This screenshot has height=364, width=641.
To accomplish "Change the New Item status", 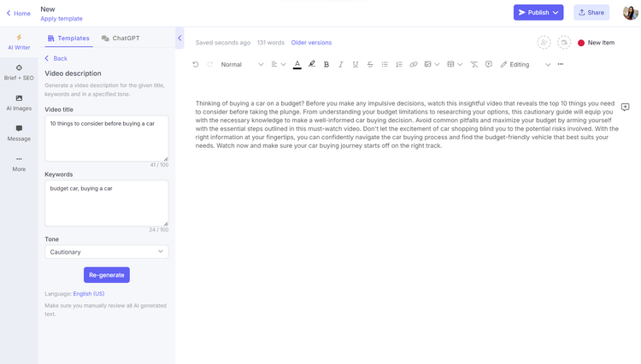I will pyautogui.click(x=596, y=43).
